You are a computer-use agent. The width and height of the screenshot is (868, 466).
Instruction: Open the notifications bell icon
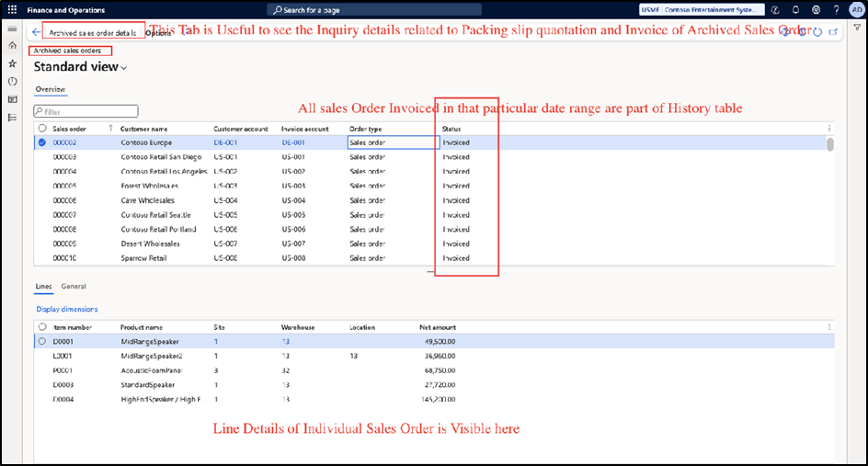tap(795, 10)
